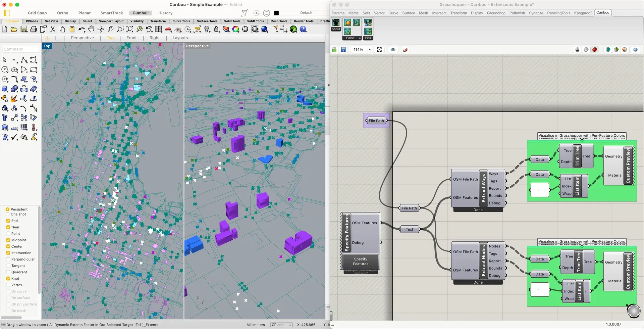Click the Rhino help question-mark icon
The width and height of the screenshot is (644, 329).
click(x=303, y=29)
